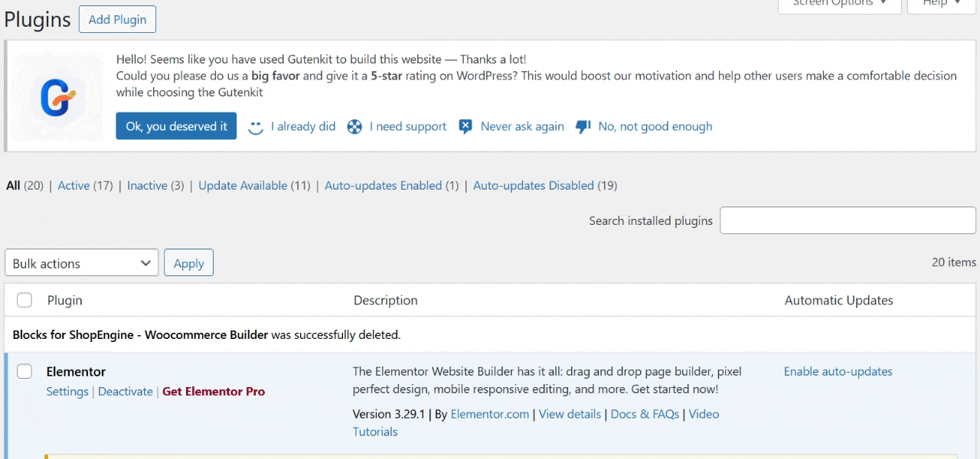Click the support icon next to "I need support"
The height and width of the screenshot is (459, 980).
pyautogui.click(x=354, y=126)
